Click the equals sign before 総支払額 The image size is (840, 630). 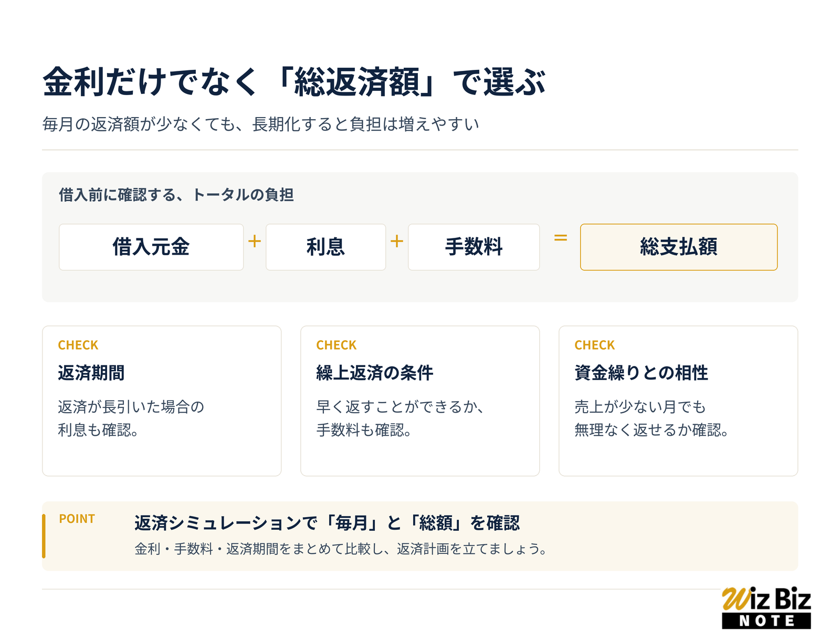[x=561, y=238]
